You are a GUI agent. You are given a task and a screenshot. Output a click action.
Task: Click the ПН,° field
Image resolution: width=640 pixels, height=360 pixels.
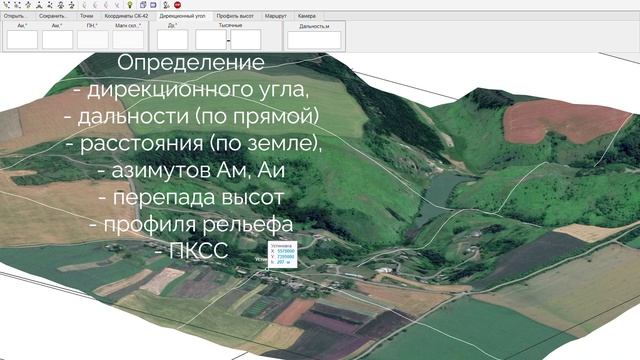tap(93, 40)
